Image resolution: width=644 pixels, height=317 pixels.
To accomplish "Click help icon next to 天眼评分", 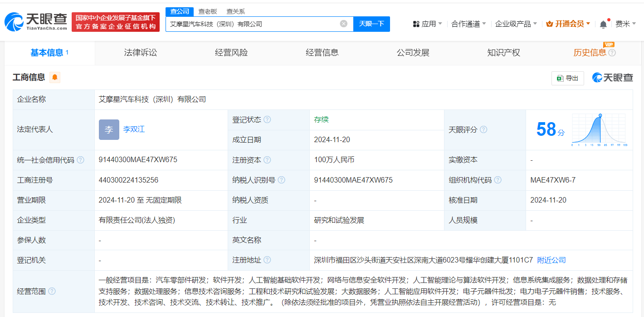I will 483,129.
